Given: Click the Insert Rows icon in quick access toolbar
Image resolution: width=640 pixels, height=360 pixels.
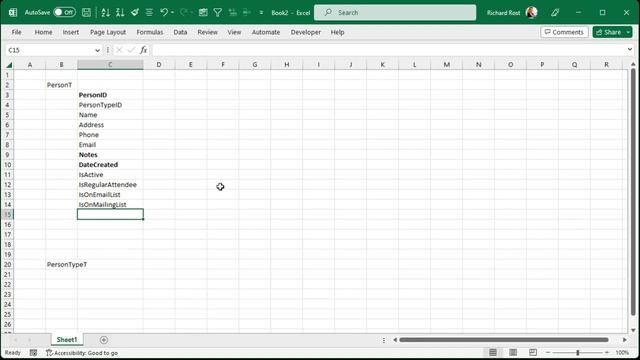Looking at the screenshot, I should click(232, 13).
